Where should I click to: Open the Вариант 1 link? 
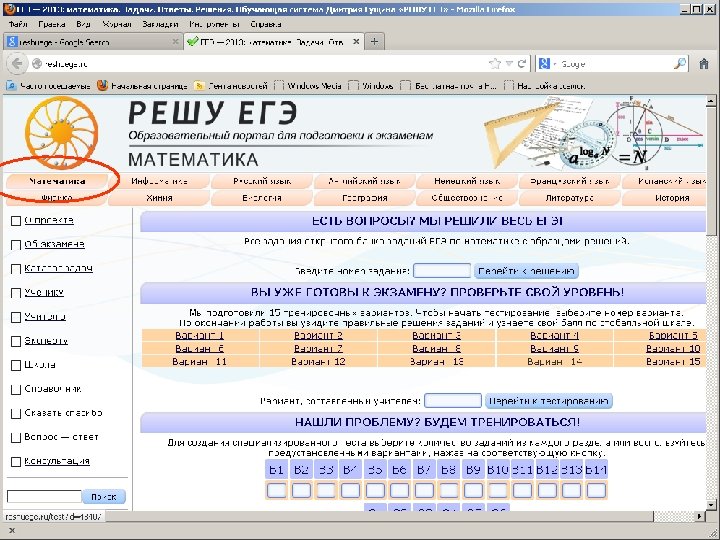pyautogui.click(x=200, y=336)
